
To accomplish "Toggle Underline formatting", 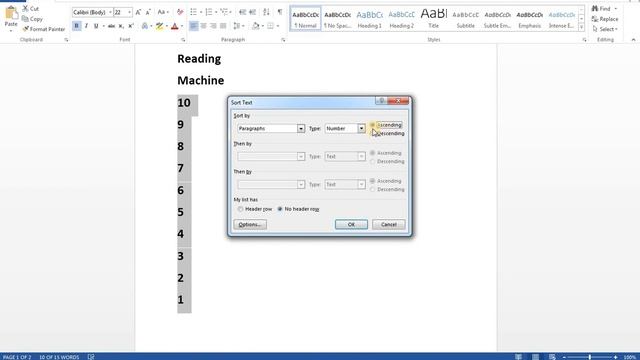I will tap(96, 26).
